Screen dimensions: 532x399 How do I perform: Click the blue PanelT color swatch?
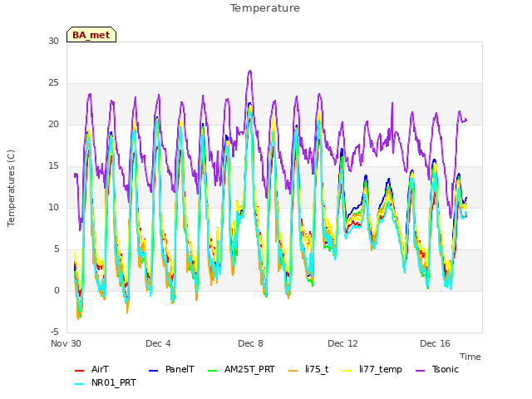tap(153, 371)
